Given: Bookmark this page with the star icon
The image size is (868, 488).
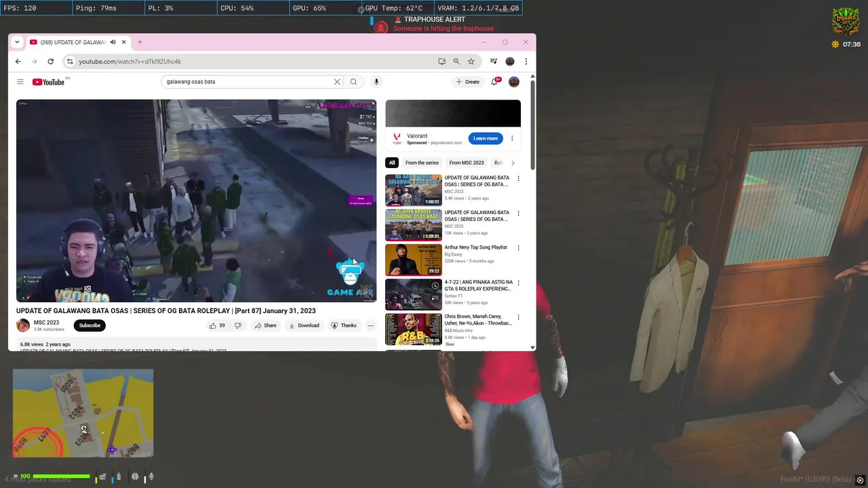Looking at the screenshot, I should tap(471, 61).
